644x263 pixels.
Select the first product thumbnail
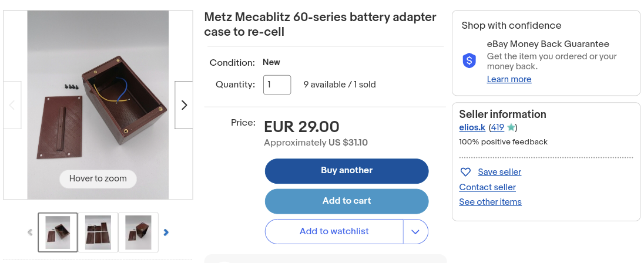[x=58, y=232]
